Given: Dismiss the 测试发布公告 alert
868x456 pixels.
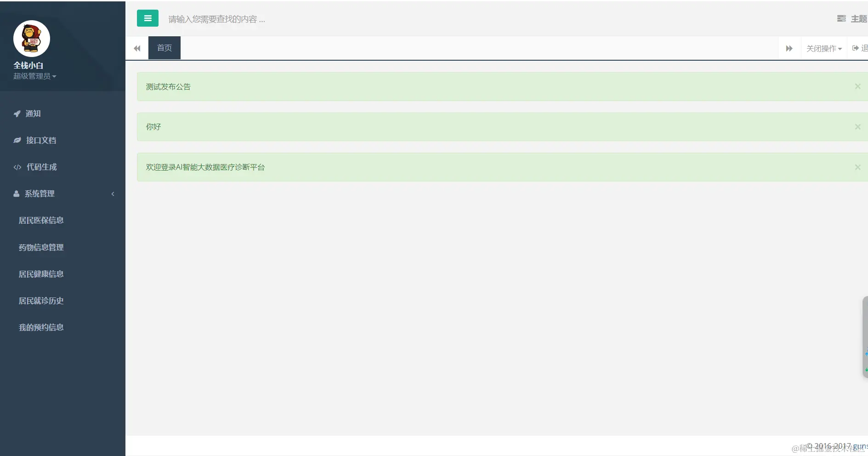Looking at the screenshot, I should click(857, 86).
